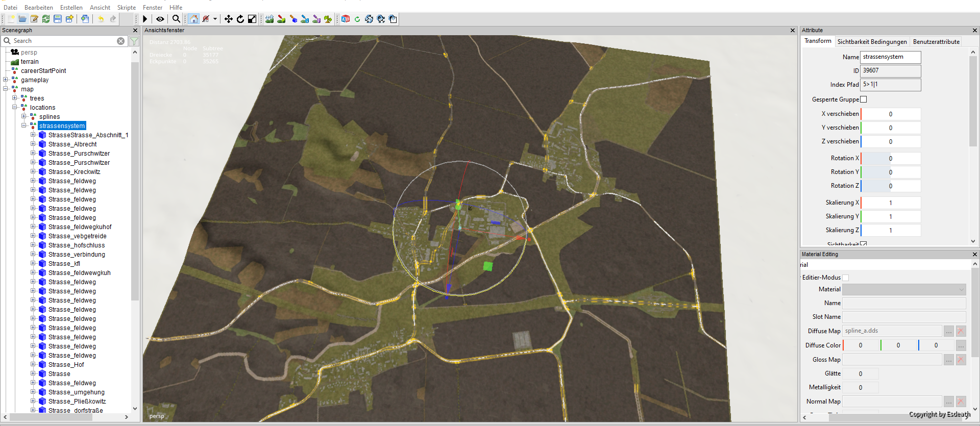This screenshot has height=426, width=980.
Task: Browse for a Gloss Map file
Action: coord(949,360)
